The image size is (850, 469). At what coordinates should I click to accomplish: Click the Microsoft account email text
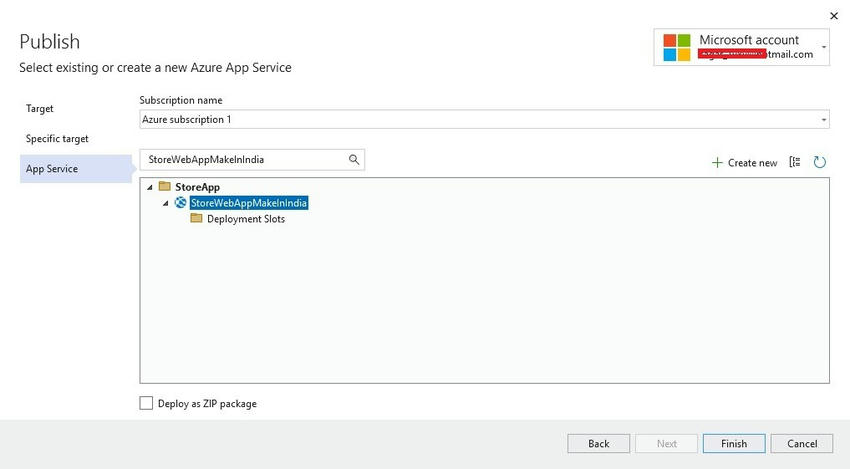pyautogui.click(x=756, y=54)
